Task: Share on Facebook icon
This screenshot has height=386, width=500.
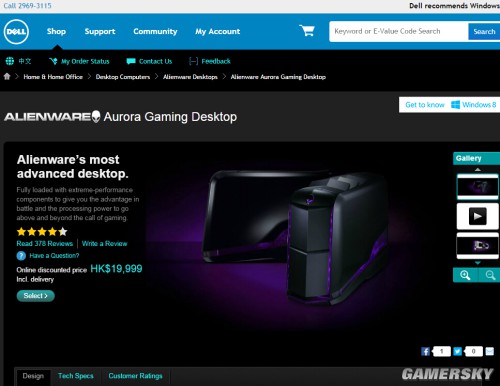Action: coord(425,351)
